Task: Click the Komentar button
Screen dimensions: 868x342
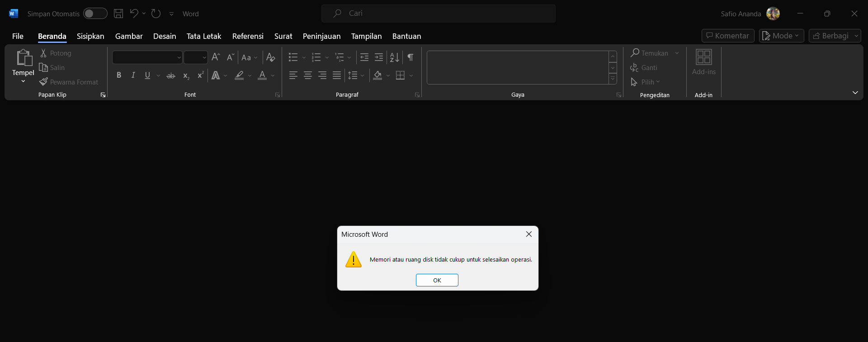Action: [x=728, y=36]
